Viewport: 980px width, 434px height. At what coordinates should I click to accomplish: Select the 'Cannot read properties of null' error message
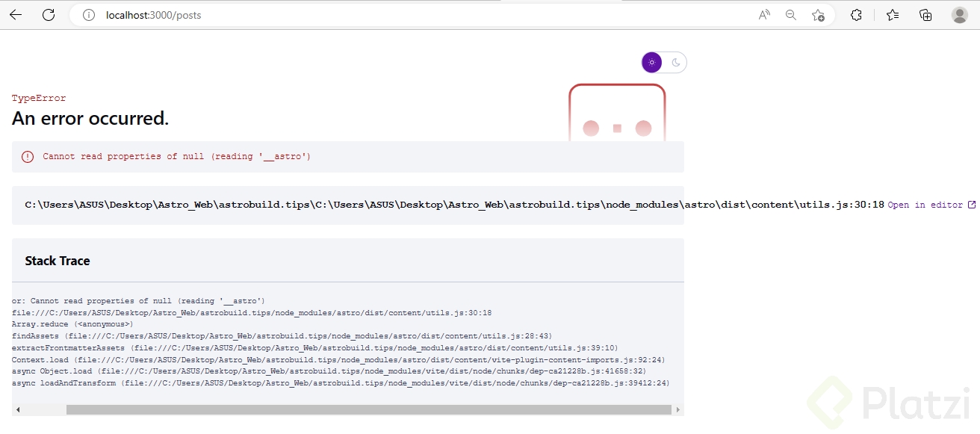click(x=176, y=156)
